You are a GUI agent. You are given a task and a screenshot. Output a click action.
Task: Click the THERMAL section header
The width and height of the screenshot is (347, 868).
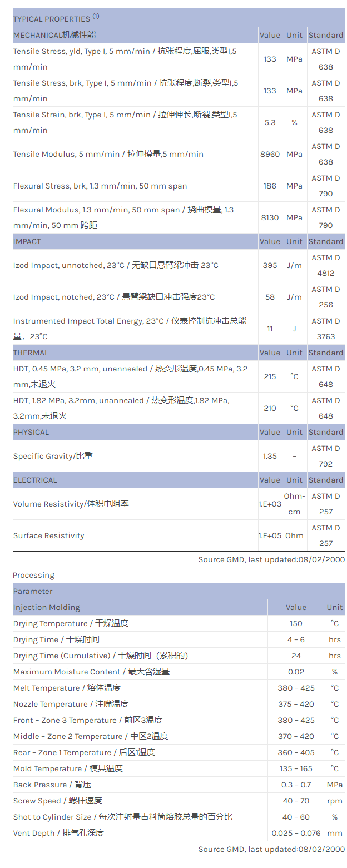click(31, 353)
